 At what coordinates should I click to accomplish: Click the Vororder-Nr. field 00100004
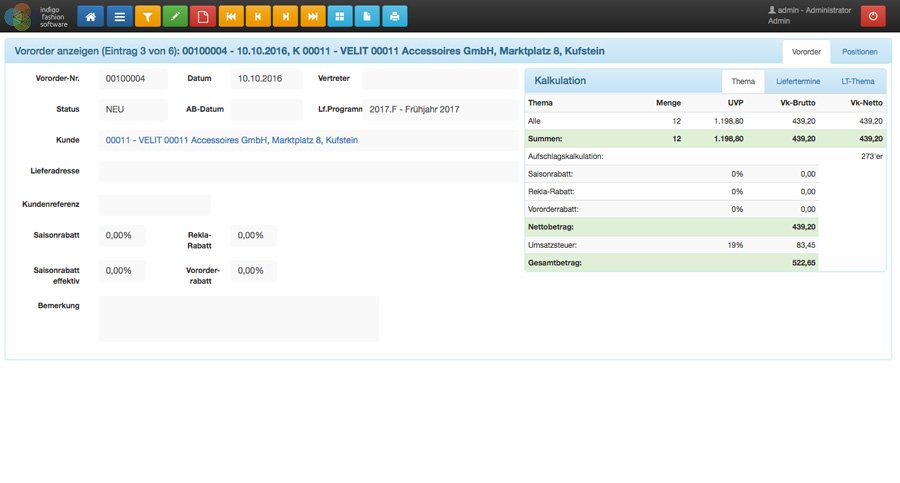[133, 79]
